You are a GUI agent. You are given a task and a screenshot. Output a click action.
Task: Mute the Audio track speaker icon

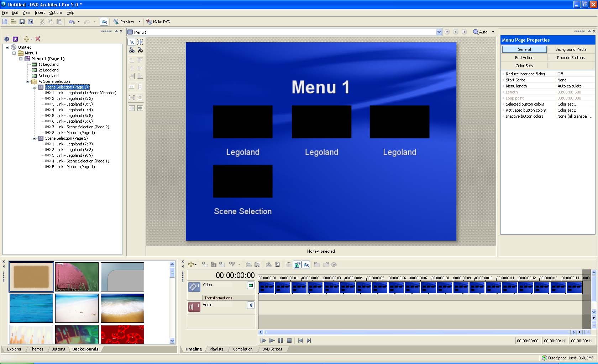[x=251, y=305]
